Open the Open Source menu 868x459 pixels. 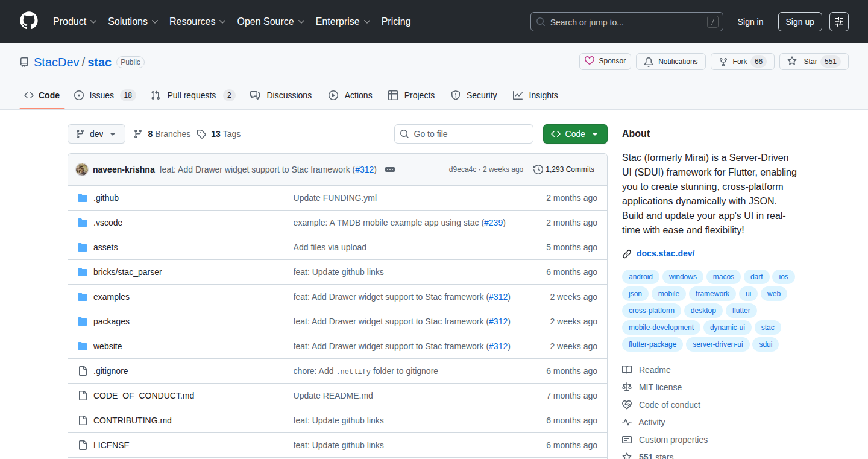tap(271, 22)
